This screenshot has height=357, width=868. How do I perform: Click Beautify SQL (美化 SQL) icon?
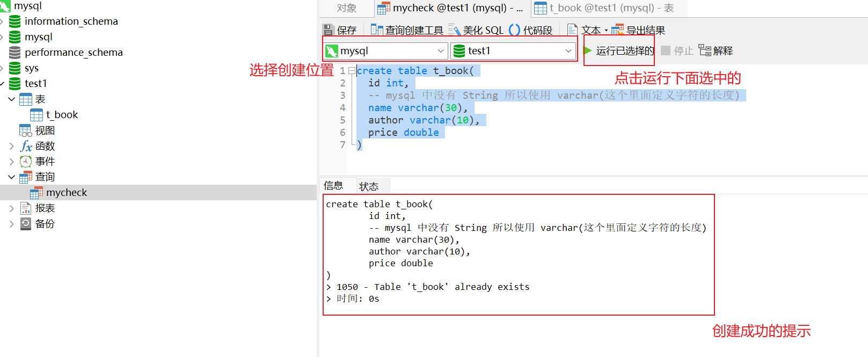click(455, 30)
